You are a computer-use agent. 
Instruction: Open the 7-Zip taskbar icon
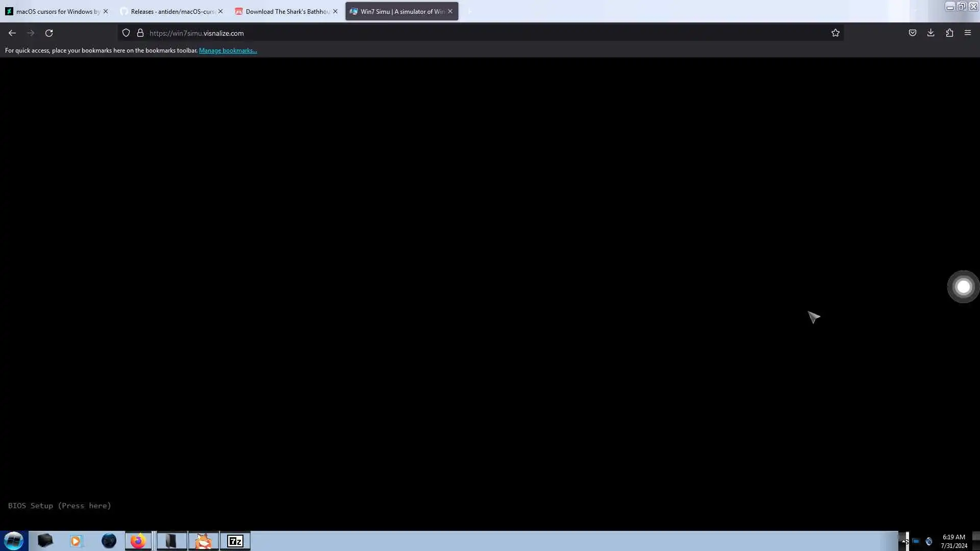235,541
